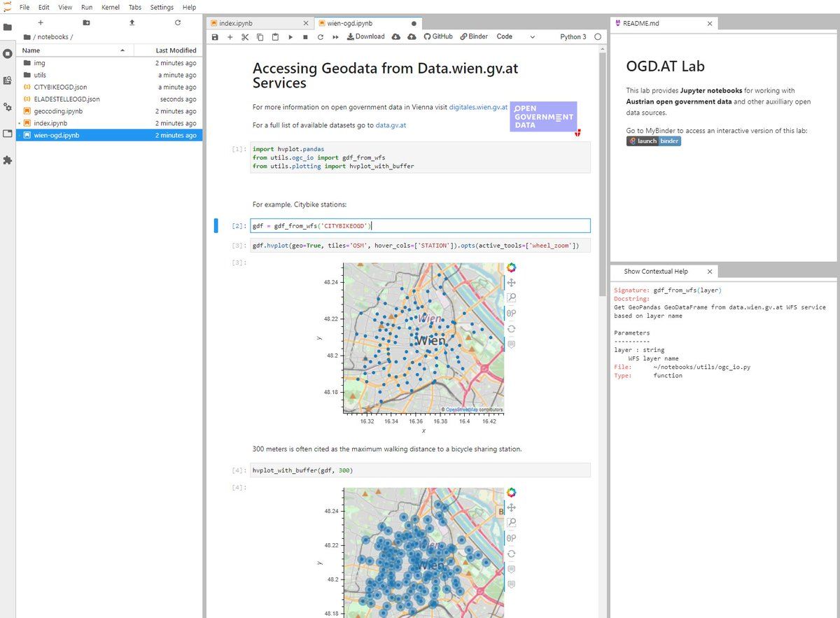Select geocoding.ipynb in file list
Screen dimensions: 840x618
(109, 111)
